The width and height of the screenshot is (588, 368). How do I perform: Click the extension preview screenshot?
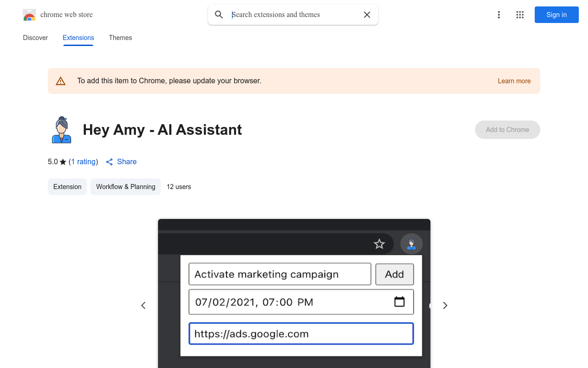pos(294,293)
